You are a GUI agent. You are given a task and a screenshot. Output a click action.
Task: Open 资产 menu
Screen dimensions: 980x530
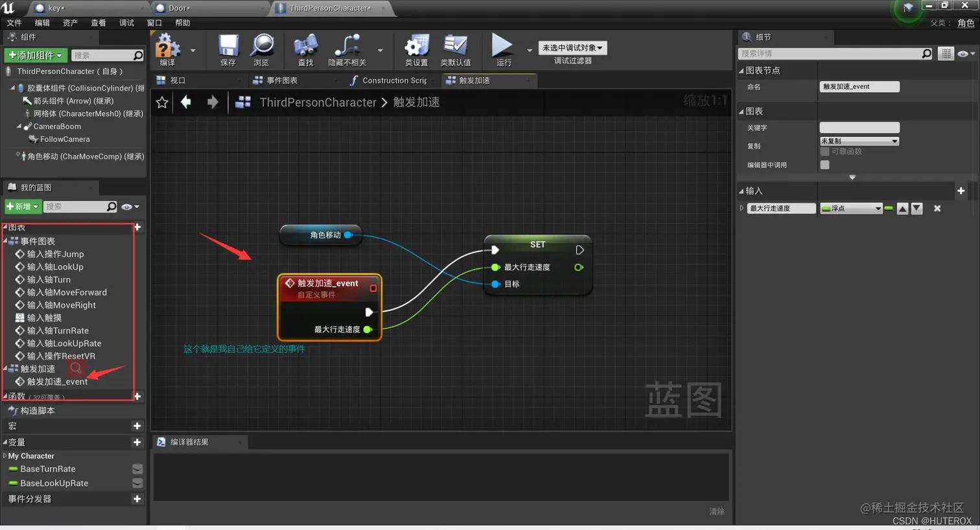(x=70, y=23)
